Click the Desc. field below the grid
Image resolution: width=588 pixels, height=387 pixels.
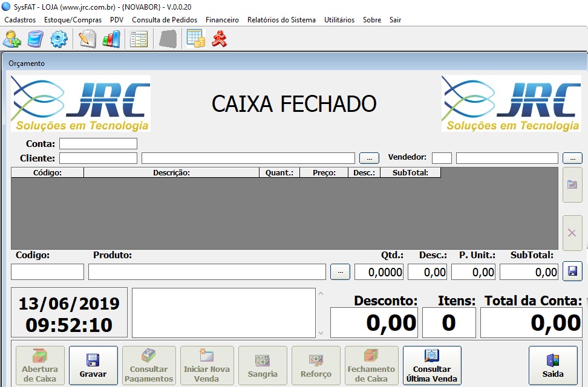tap(428, 272)
